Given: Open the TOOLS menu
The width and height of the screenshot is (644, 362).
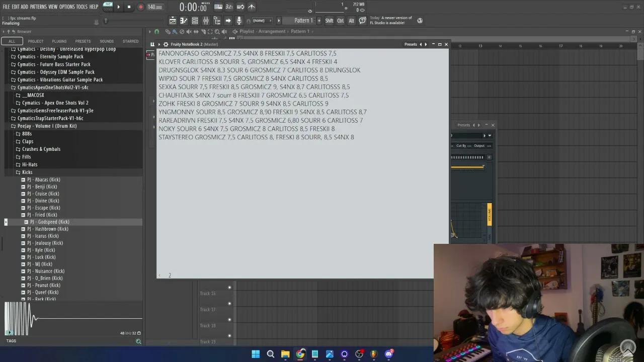Looking at the screenshot, I should [x=82, y=7].
